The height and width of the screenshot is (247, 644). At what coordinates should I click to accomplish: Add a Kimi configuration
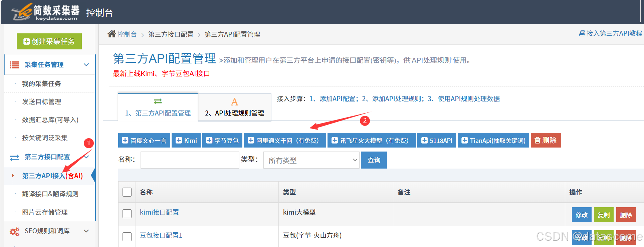pyautogui.click(x=186, y=141)
